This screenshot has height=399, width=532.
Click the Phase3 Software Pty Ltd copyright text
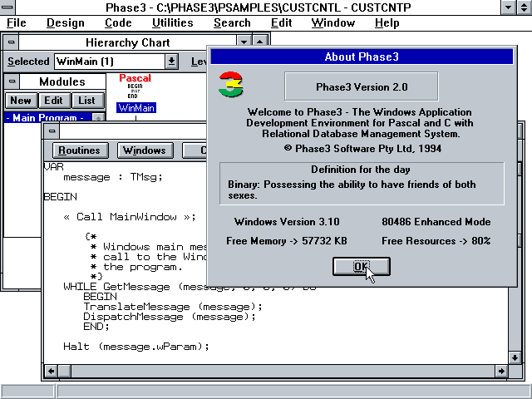coord(362,149)
